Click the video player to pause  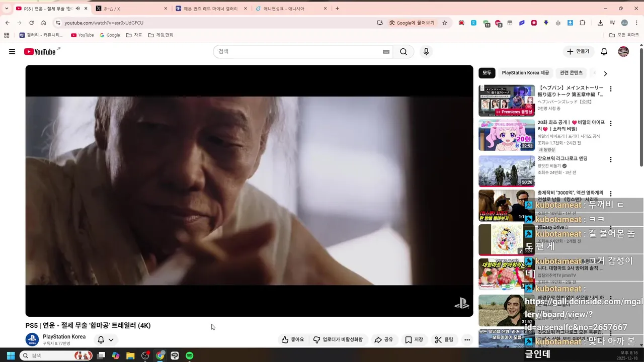(249, 191)
